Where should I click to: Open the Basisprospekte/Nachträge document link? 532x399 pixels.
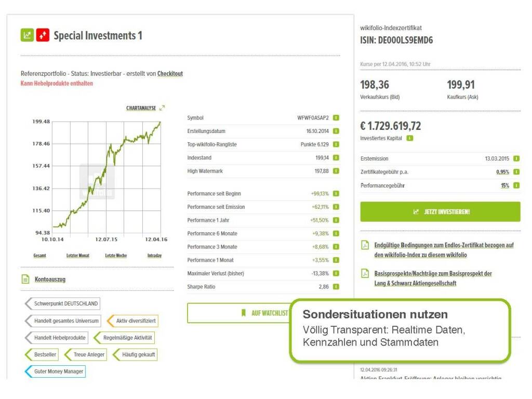(x=433, y=278)
